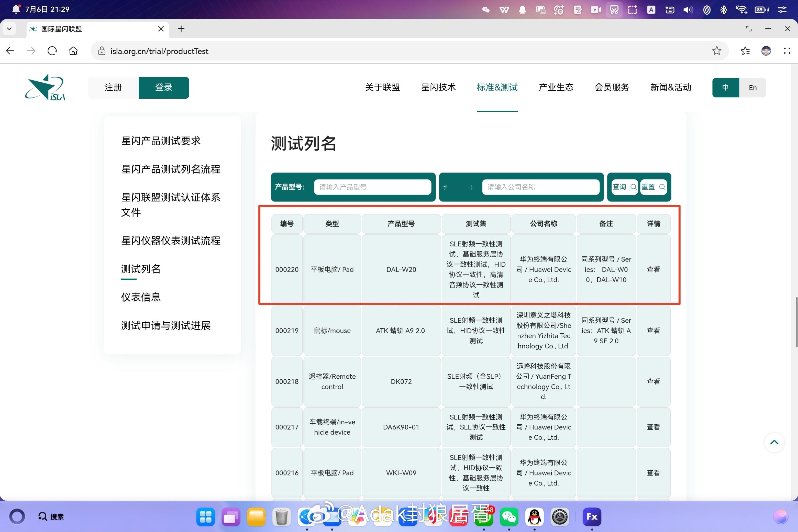Open the browser home page
The width and height of the screenshot is (798, 532).
pyautogui.click(x=73, y=51)
